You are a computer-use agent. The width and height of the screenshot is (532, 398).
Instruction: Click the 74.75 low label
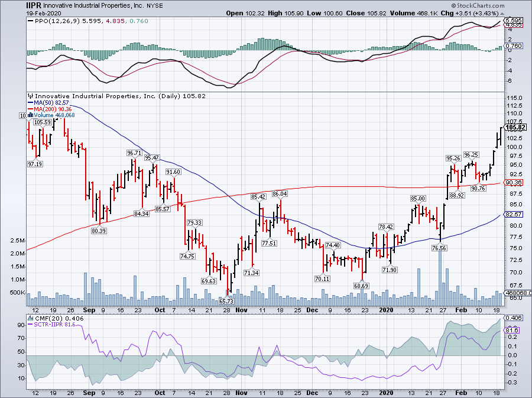point(187,256)
